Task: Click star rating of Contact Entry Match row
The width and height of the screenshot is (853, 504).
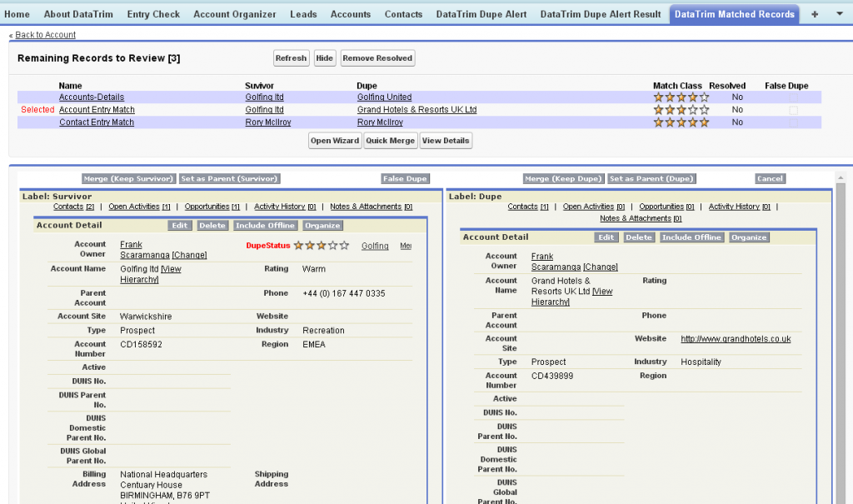Action: tap(681, 122)
